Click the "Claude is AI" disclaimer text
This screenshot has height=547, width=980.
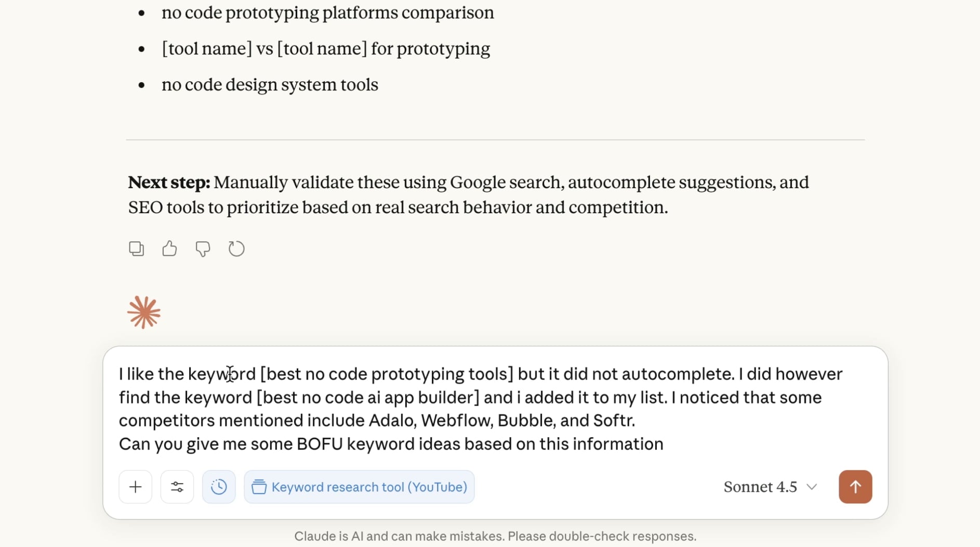(495, 536)
